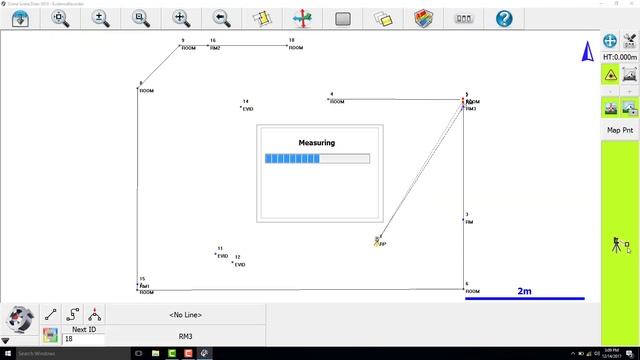
Task: Open the yellow floor plan icon
Action: [x=262, y=19]
